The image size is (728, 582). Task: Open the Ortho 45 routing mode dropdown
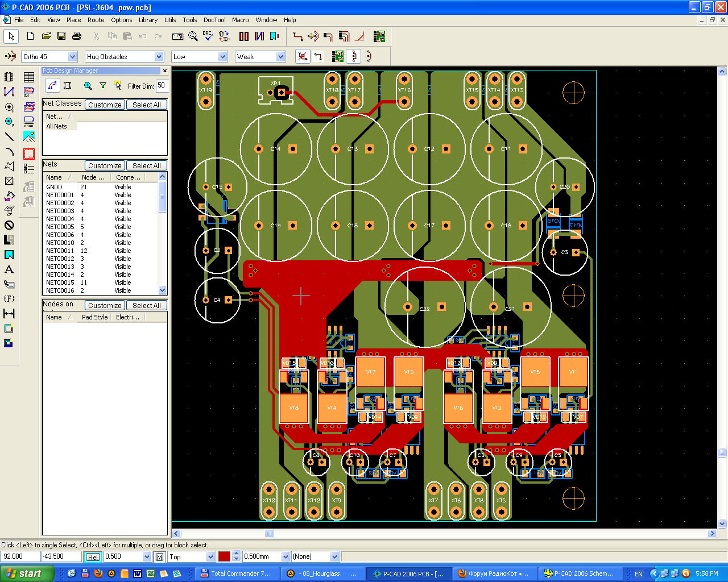pyautogui.click(x=72, y=57)
